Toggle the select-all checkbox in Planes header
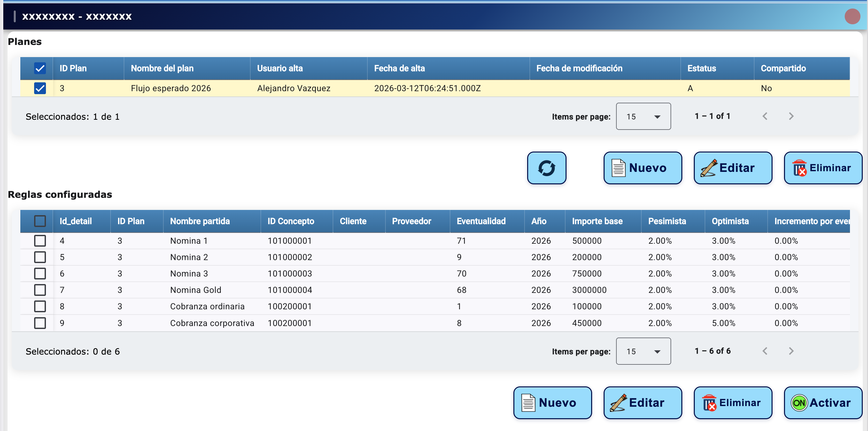The height and width of the screenshot is (431, 868). (40, 69)
